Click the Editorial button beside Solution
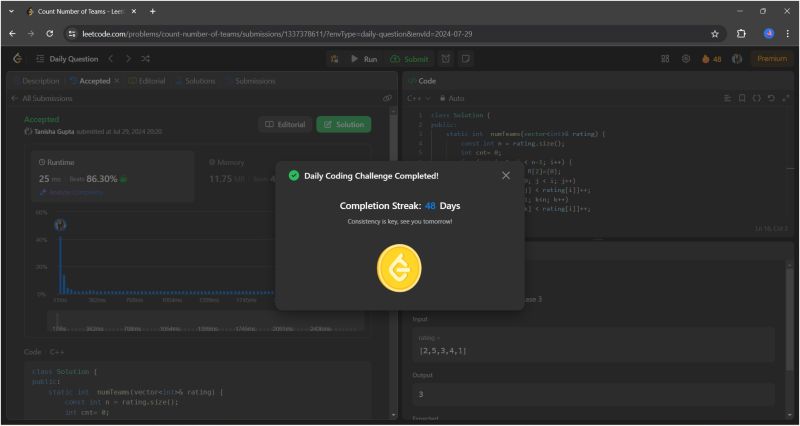800x426 pixels. point(286,124)
